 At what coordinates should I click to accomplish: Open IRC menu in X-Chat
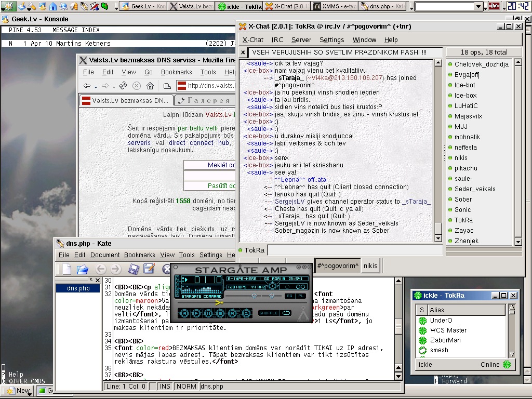click(x=277, y=40)
